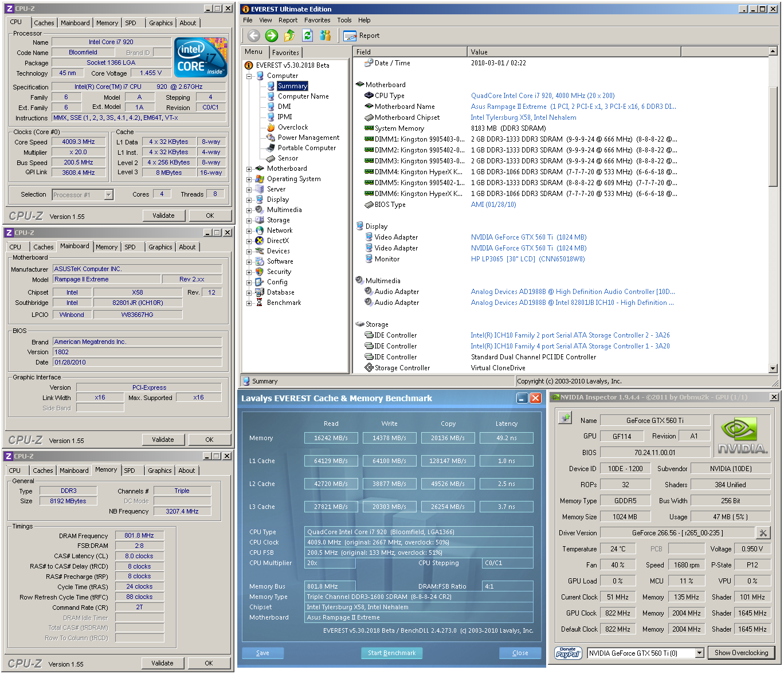Click the Close button in benchmark window footer
784x674 pixels.
coord(520,653)
